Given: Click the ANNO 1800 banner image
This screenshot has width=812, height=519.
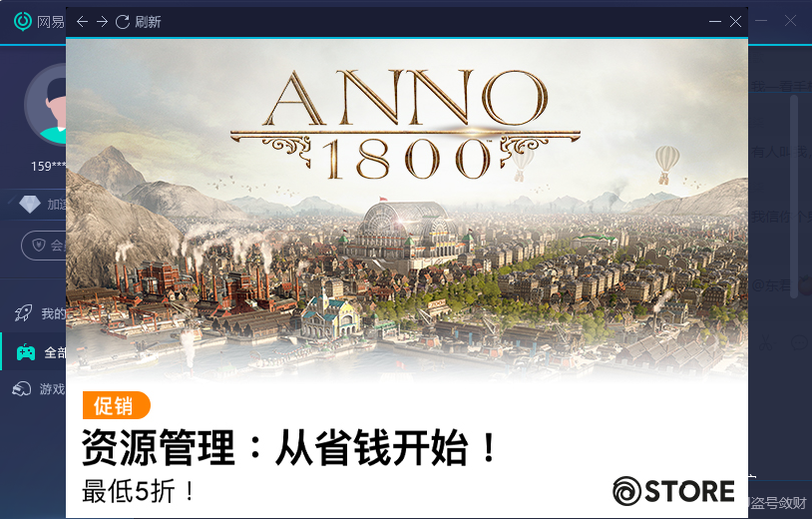Looking at the screenshot, I should 407,210.
